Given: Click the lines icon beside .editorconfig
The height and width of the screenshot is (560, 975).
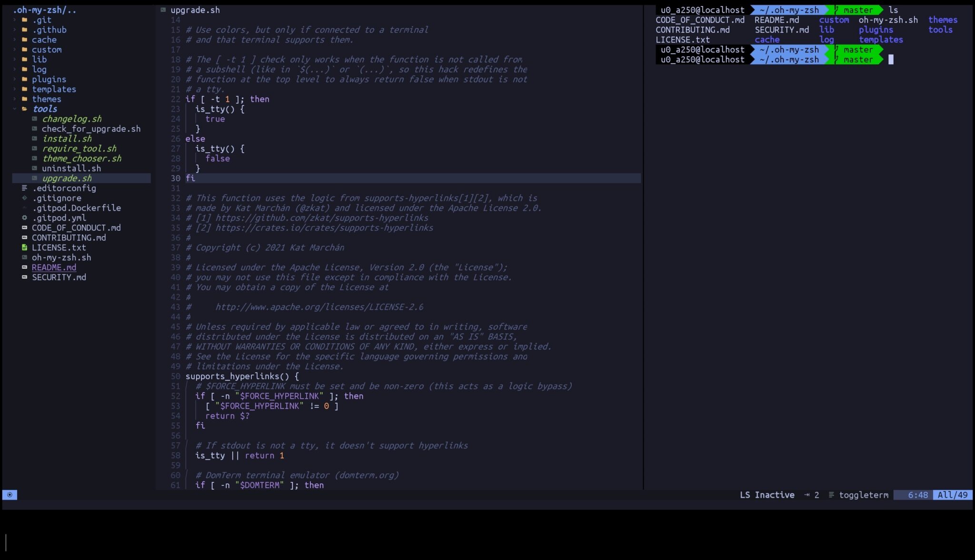Looking at the screenshot, I should click(23, 188).
